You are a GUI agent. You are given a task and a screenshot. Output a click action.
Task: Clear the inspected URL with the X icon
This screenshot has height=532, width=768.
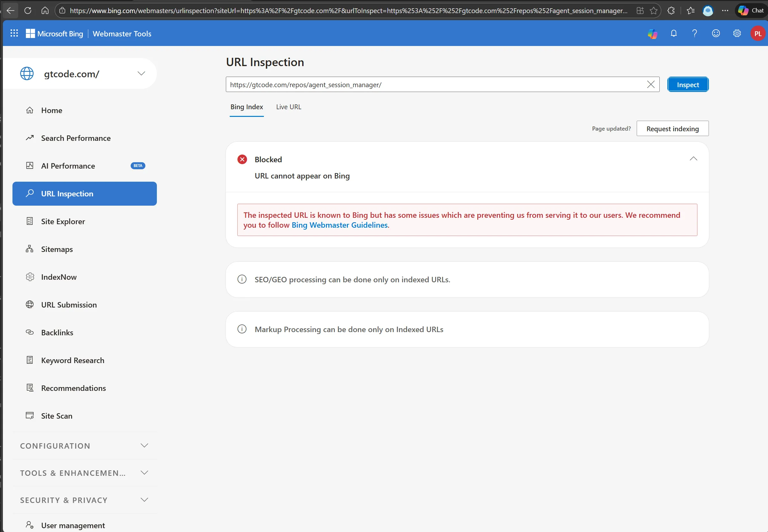651,84
